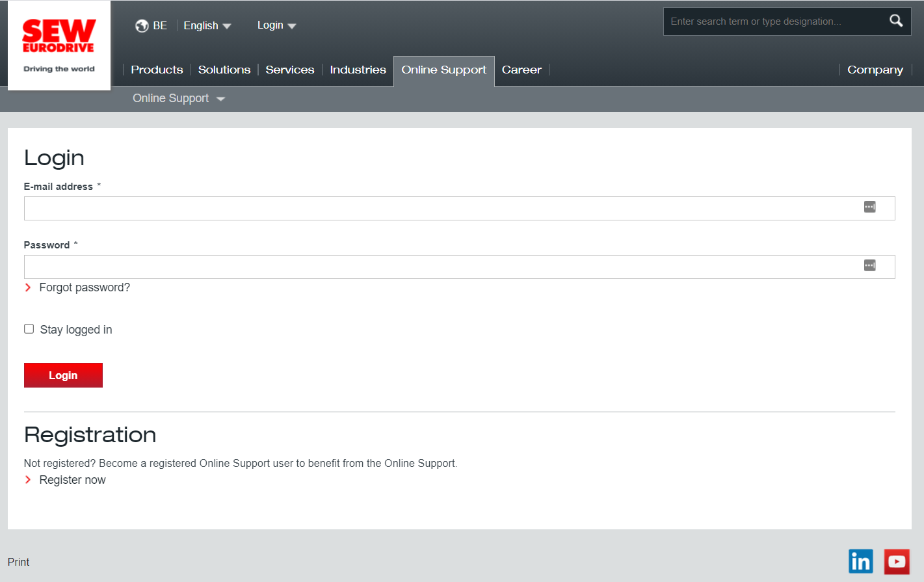
Task: Open the LinkedIn social icon
Action: tap(860, 561)
